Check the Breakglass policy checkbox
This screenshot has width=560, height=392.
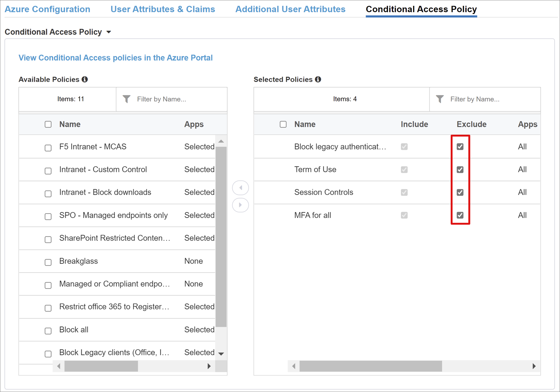pyautogui.click(x=48, y=262)
